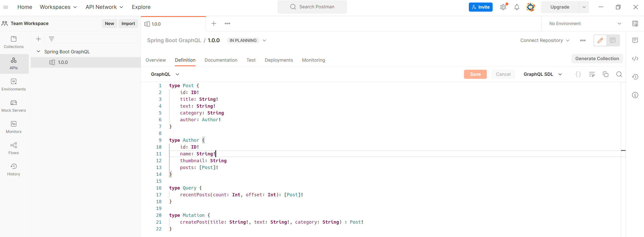644x237 pixels.
Task: Save the schema definition
Action: coord(475,74)
